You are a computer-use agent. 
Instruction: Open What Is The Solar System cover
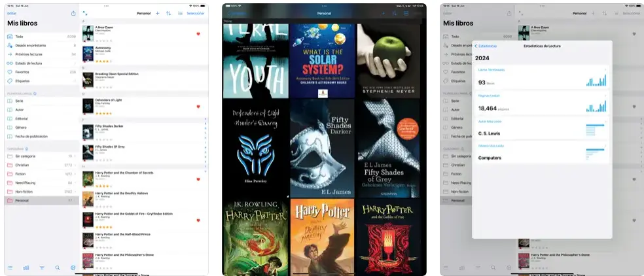pyautogui.click(x=322, y=61)
